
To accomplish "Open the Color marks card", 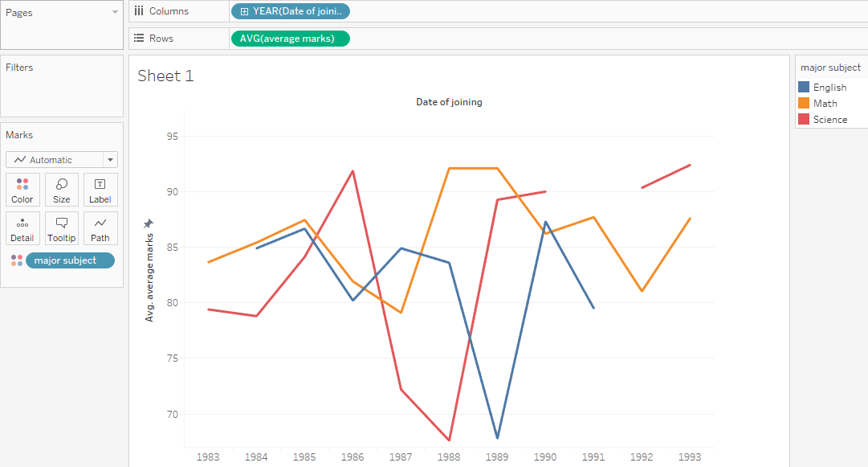I will click(22, 190).
